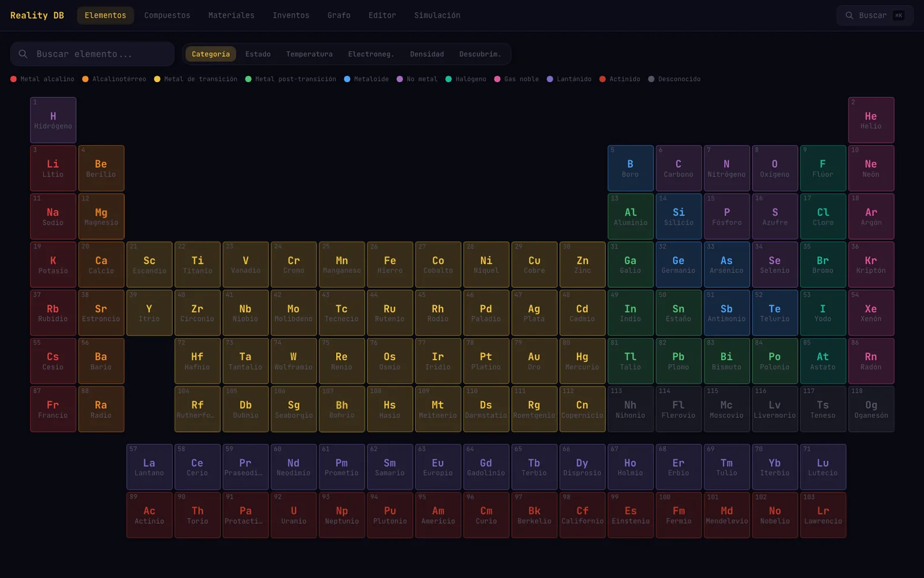Viewport: 924px width, 578px height.
Task: Click the No metal legend entry
Action: (416, 79)
